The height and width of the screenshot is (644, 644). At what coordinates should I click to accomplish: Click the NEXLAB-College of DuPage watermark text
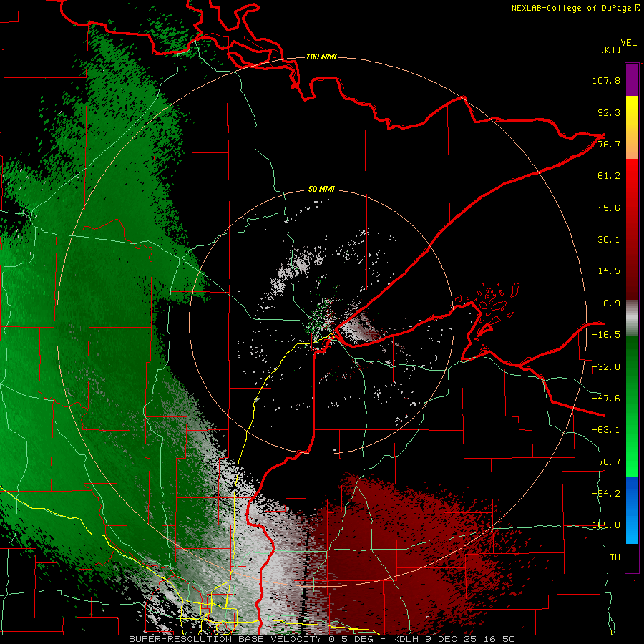[x=575, y=8]
